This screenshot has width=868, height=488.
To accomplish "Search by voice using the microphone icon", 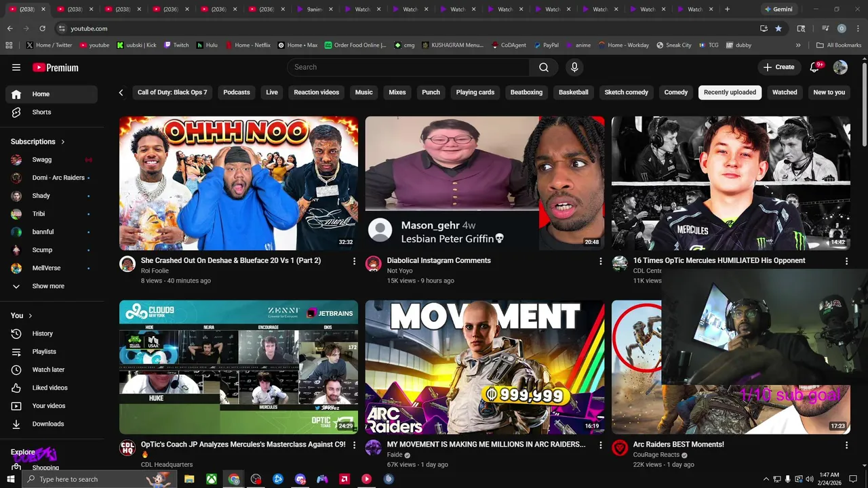I will pyautogui.click(x=574, y=67).
